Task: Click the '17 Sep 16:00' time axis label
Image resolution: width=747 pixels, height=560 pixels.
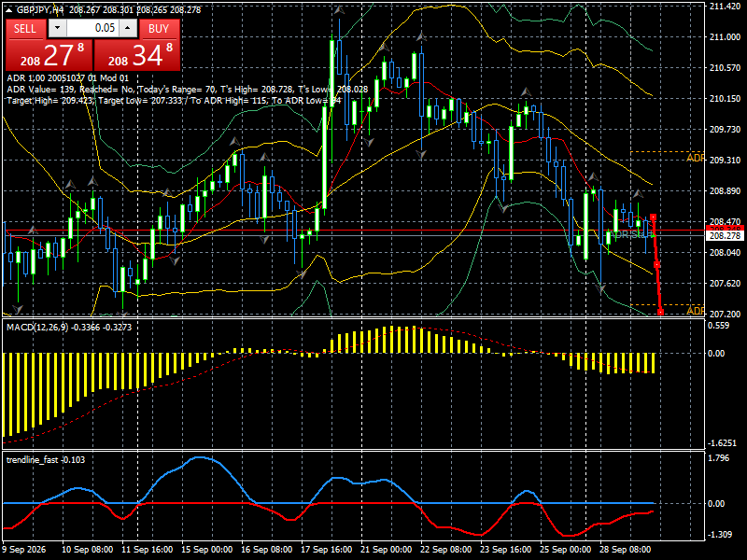Action: [327, 550]
